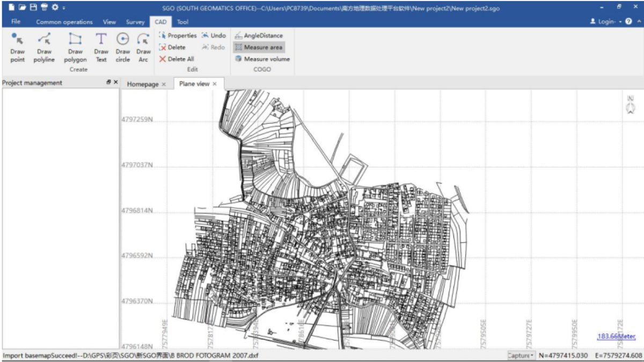Switch to the Homepage document tab
Viewport: 644px width, 362px height.
pos(143,84)
